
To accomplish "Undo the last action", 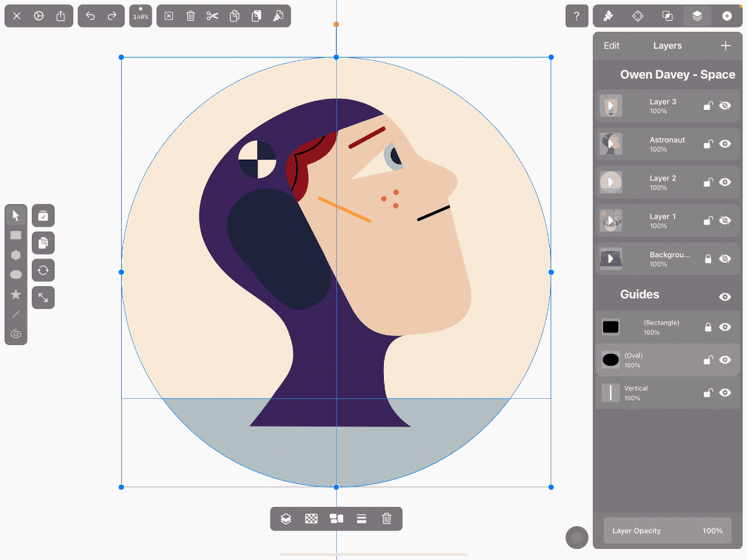I will coord(90,16).
